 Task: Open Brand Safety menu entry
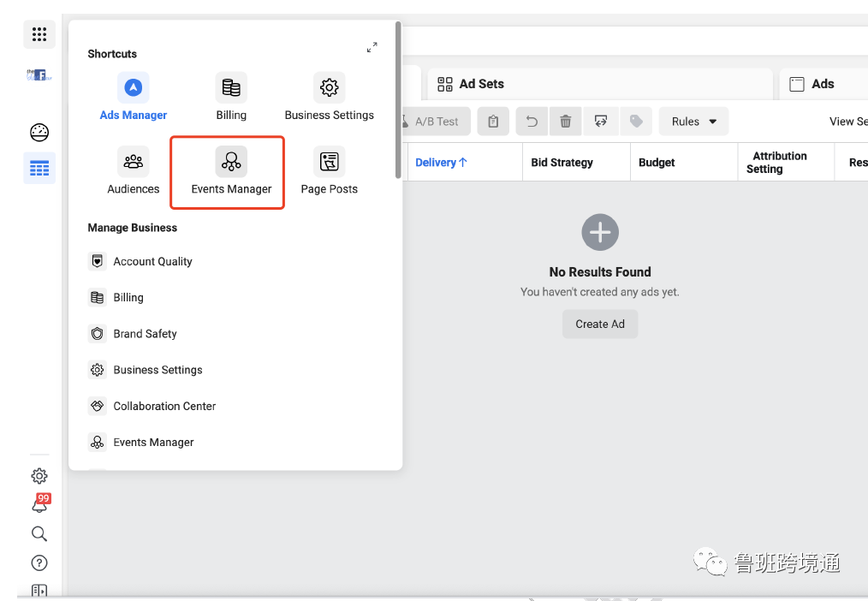133,334
